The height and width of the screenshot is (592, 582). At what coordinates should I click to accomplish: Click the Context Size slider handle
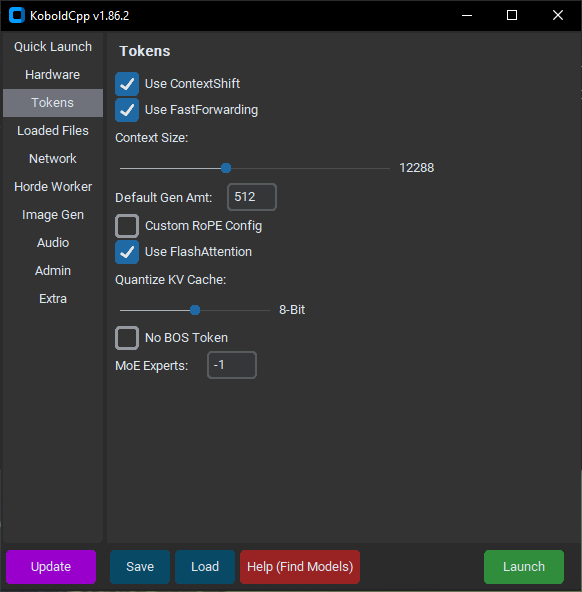226,168
